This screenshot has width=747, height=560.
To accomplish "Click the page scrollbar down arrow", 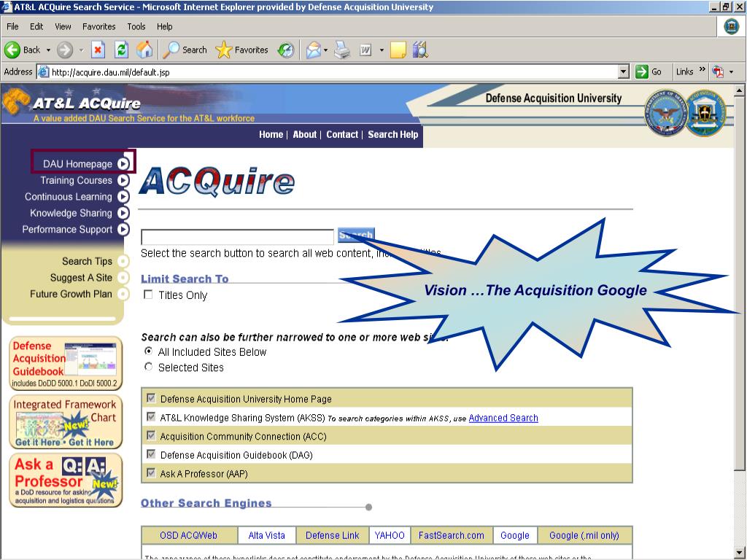I will (740, 553).
